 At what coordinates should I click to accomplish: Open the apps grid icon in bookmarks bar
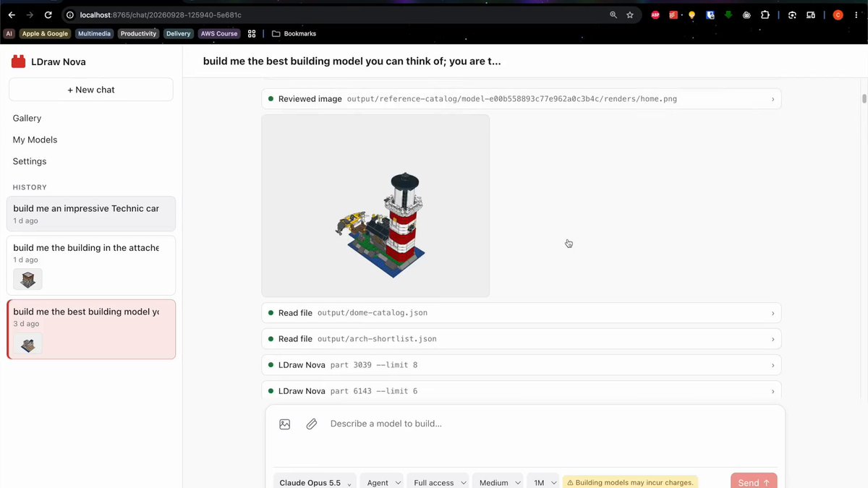pyautogui.click(x=252, y=33)
